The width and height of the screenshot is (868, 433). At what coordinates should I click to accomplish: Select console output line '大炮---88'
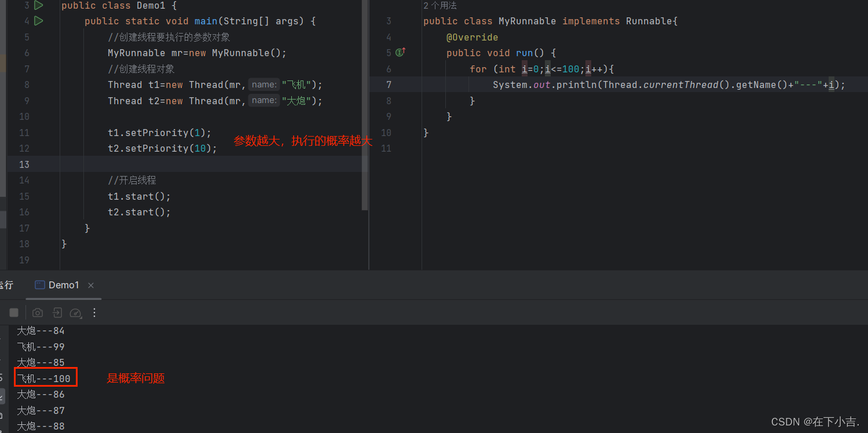(41, 426)
